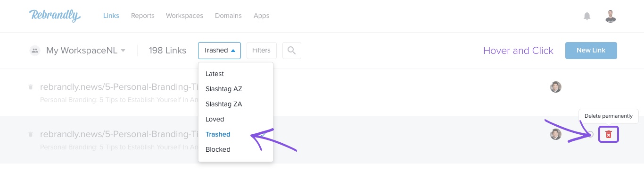Open the user profile avatar menu
The image size is (644, 173).
tap(611, 16)
